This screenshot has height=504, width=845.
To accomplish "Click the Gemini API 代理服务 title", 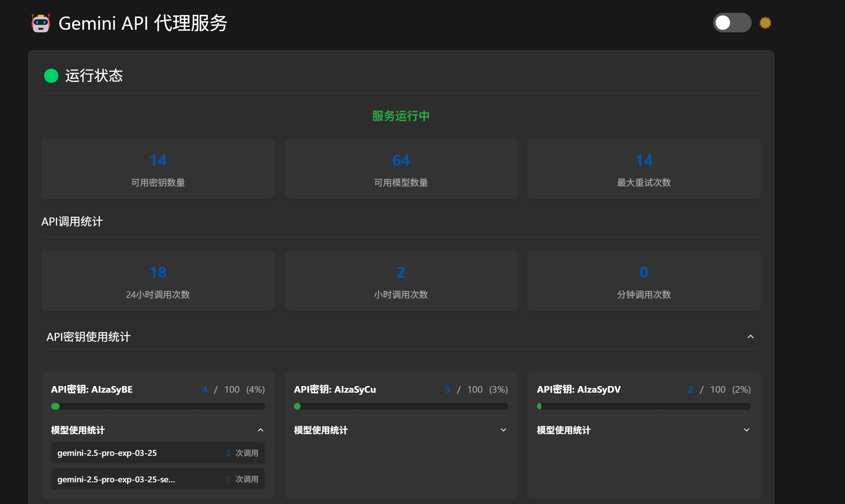I will (x=143, y=23).
